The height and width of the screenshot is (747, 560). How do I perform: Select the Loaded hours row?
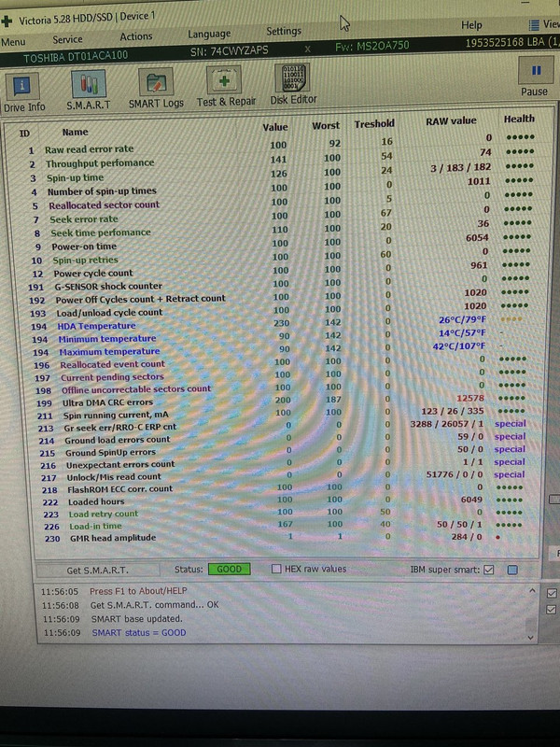click(281, 500)
